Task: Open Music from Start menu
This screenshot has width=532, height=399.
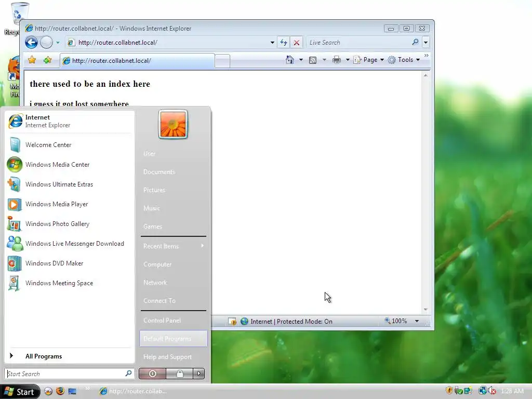Action: point(173,208)
